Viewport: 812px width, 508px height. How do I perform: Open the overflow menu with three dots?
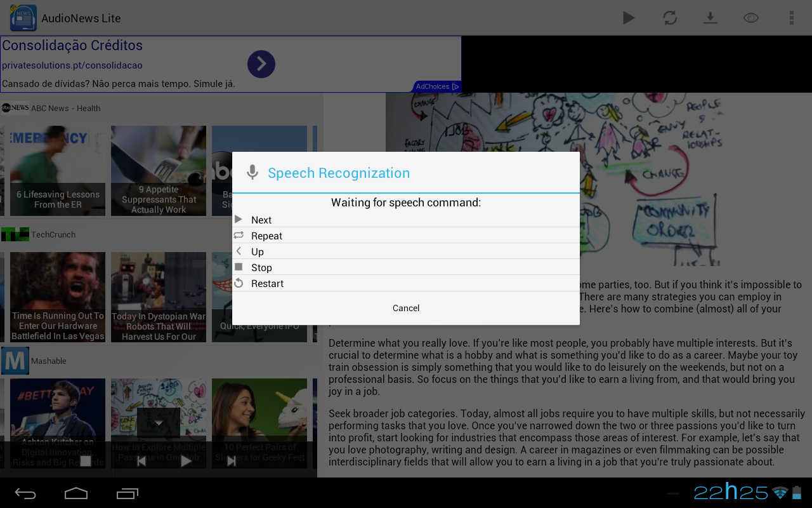tap(791, 18)
